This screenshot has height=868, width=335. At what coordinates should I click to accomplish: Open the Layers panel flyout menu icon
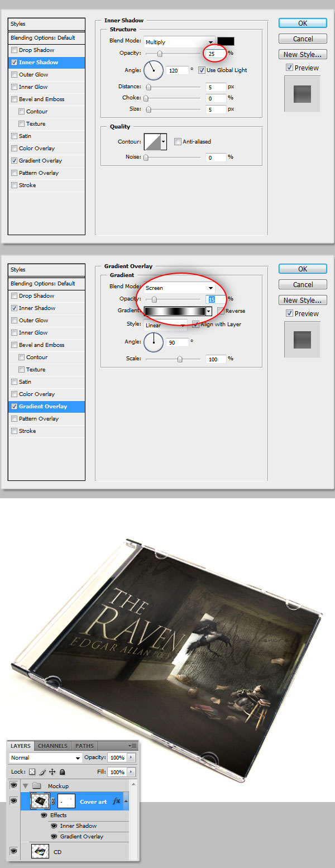click(x=133, y=746)
